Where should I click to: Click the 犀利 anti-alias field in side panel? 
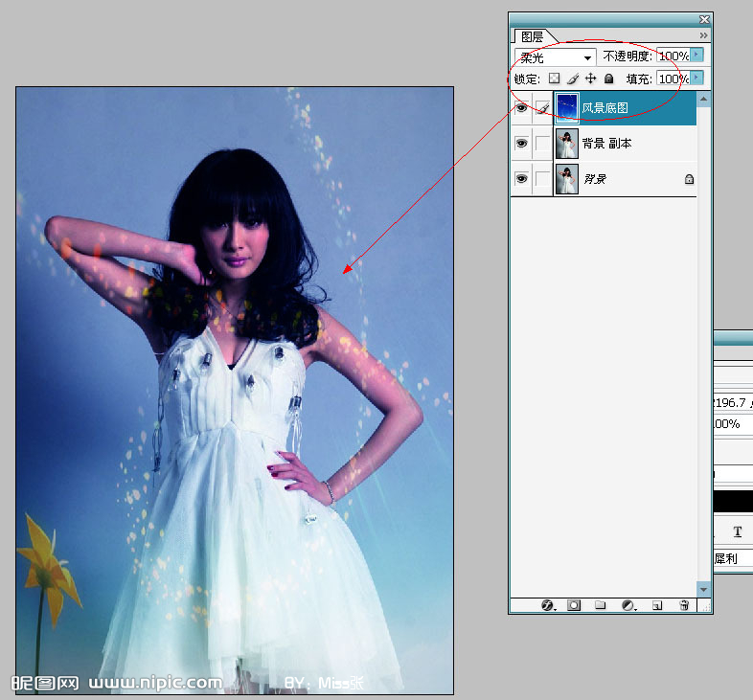[x=733, y=558]
